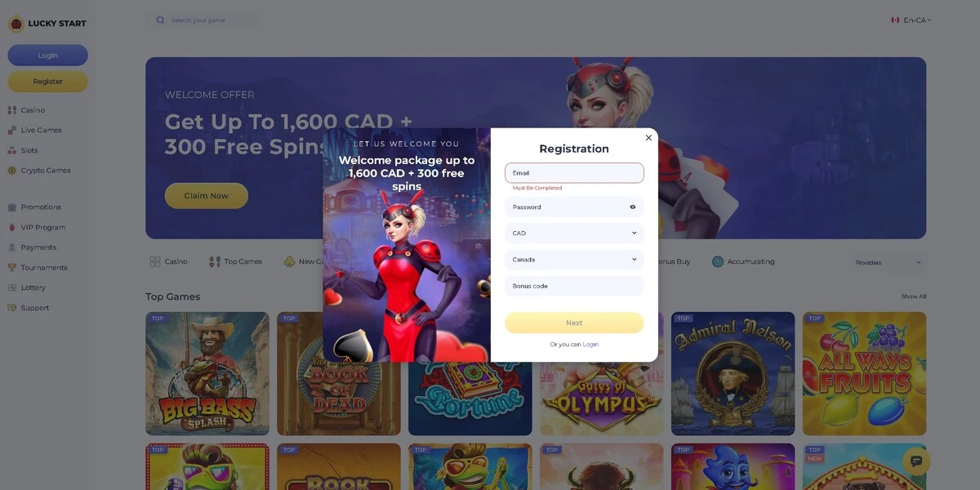Screen dimensions: 980x490
Task: Open the live chat support bubble
Action: coord(915,461)
